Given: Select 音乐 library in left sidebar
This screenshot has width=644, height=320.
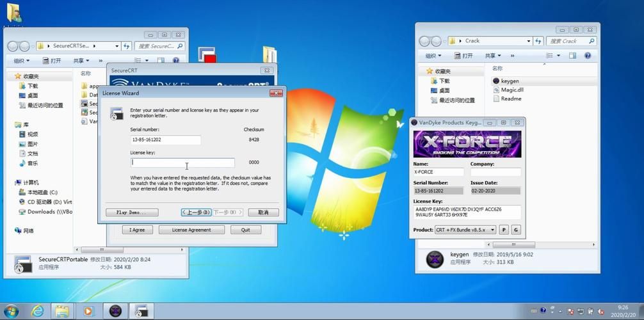Looking at the screenshot, I should point(28,163).
